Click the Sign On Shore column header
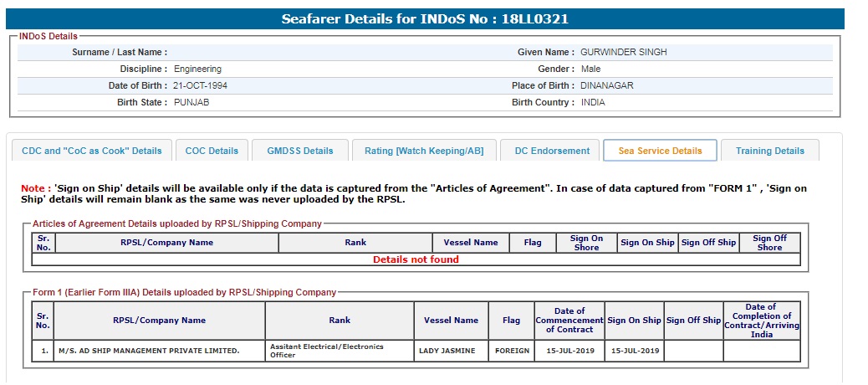Image resolution: width=868 pixels, height=385 pixels. (x=586, y=243)
